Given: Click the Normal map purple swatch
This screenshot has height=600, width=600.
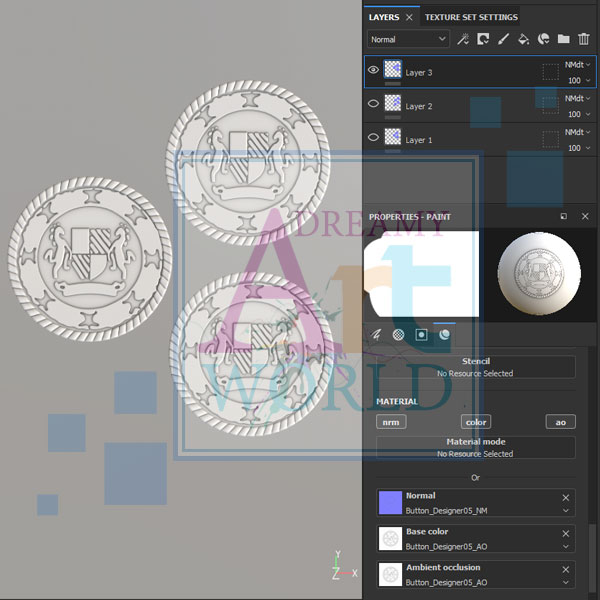Looking at the screenshot, I should pos(390,502).
